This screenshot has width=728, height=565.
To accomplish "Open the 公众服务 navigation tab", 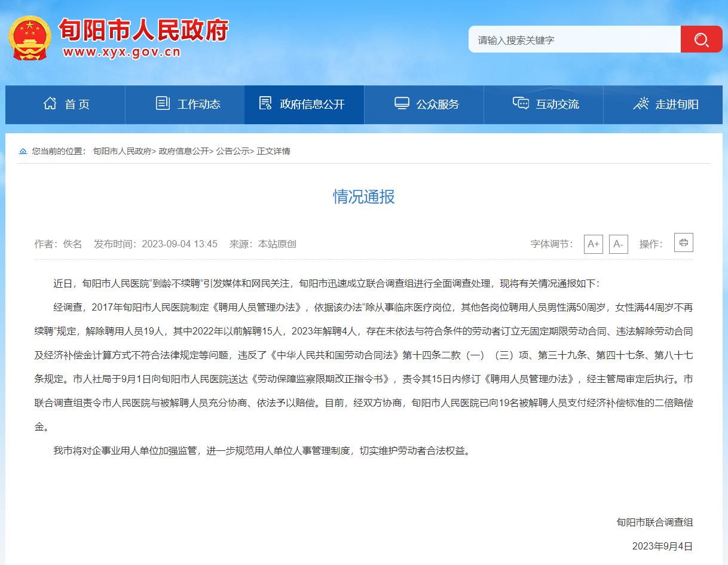I will (x=424, y=105).
